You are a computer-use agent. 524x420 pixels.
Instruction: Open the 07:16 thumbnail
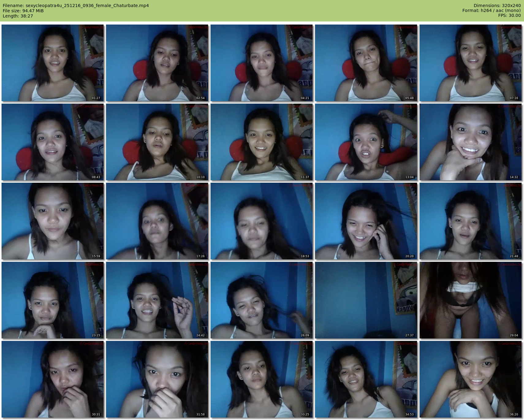pyautogui.click(x=471, y=63)
